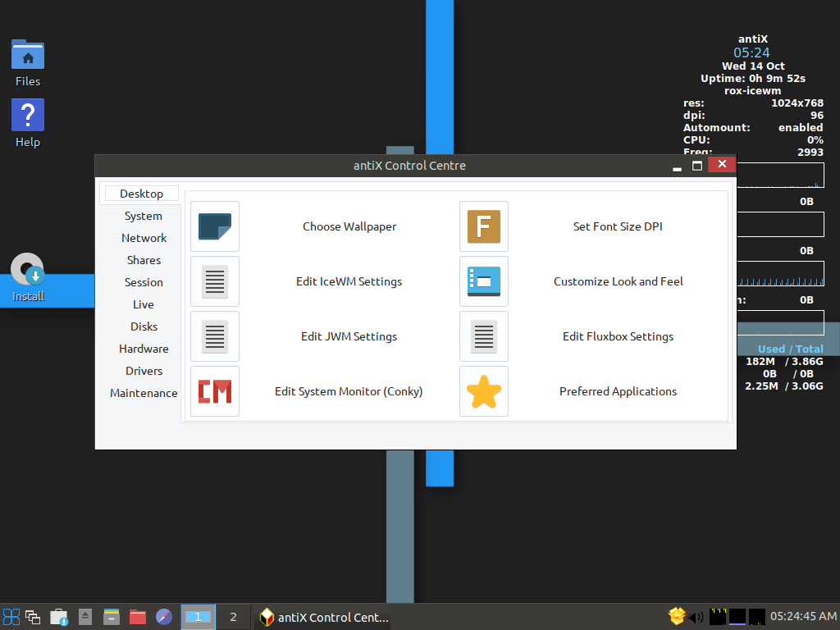Click the volume speaker tray icon
Image resolution: width=840 pixels, height=630 pixels.
point(696,617)
